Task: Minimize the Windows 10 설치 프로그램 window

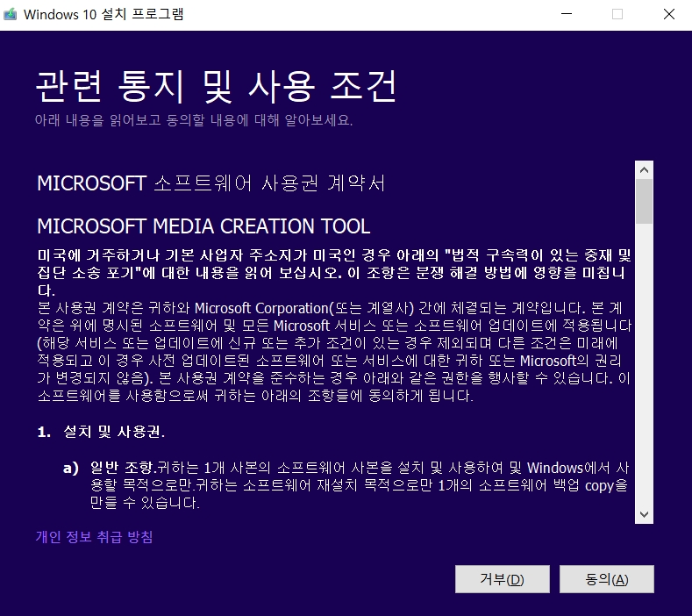Action: tap(567, 14)
